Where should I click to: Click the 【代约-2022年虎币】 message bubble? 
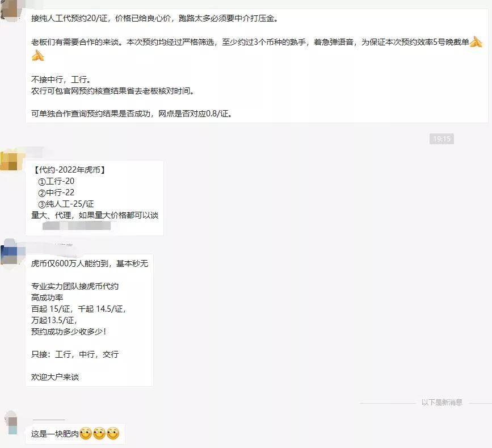94,198
